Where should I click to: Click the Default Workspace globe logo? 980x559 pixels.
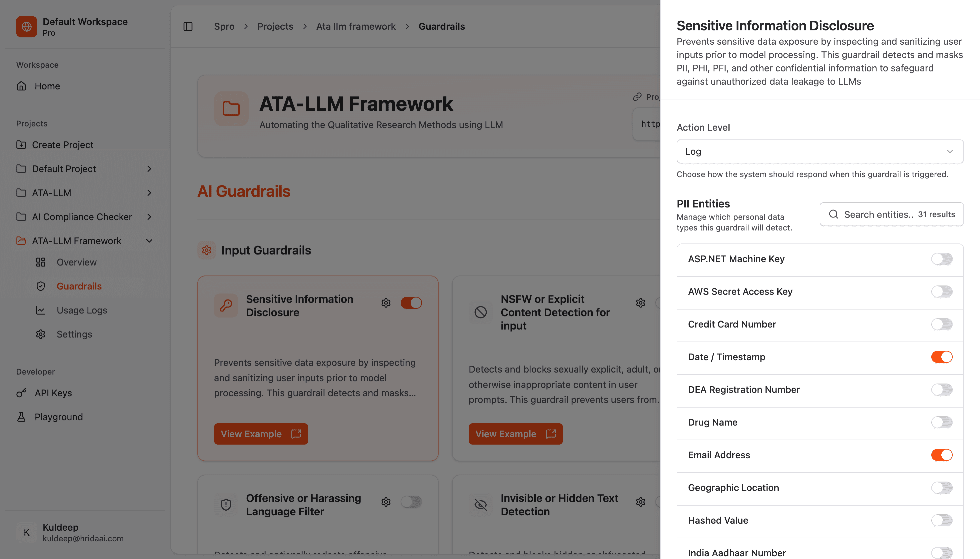tap(26, 26)
